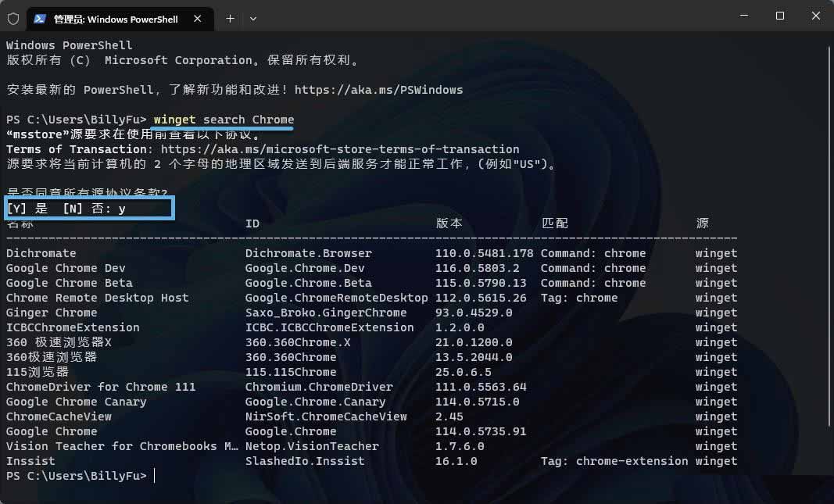Screen dimensions: 834x504
Task: Click the version '93.0.4529.0'
Action: coord(474,313)
